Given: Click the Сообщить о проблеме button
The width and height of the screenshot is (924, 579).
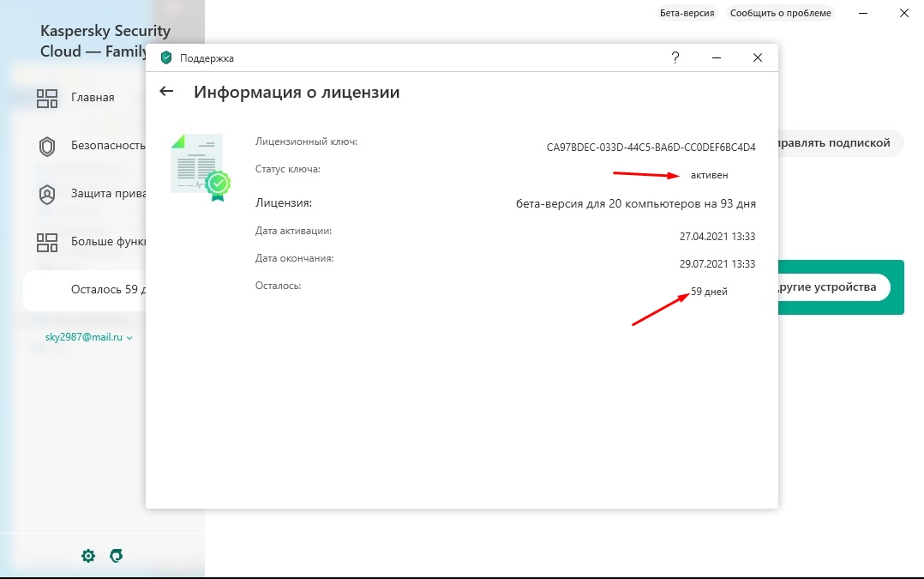Looking at the screenshot, I should [x=780, y=13].
